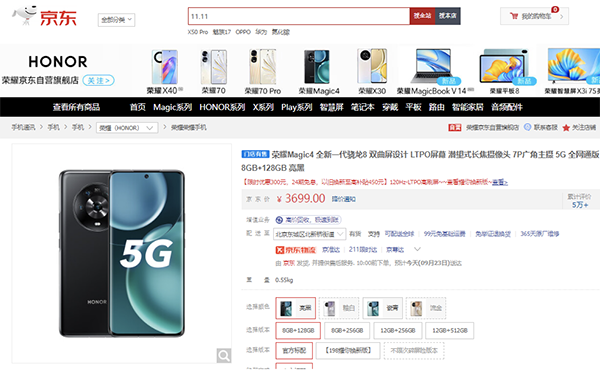
Task: Select the 12GB+256GB version option
Action: click(x=398, y=331)
